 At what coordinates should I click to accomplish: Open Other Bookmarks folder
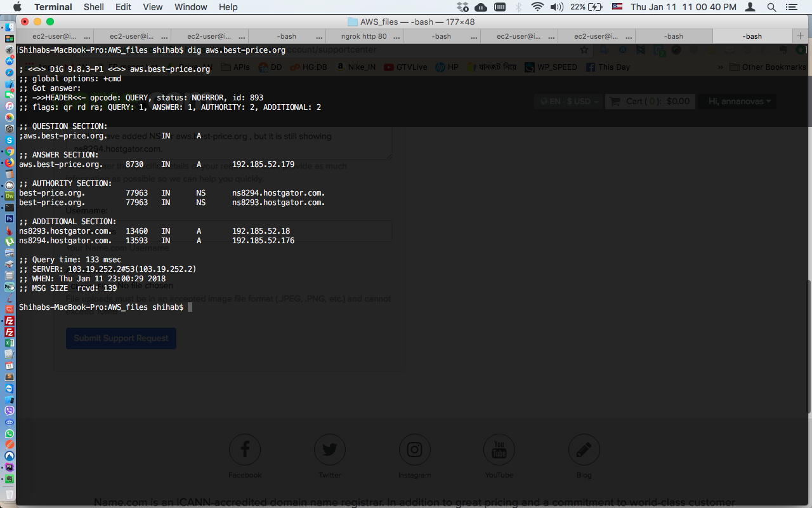768,67
